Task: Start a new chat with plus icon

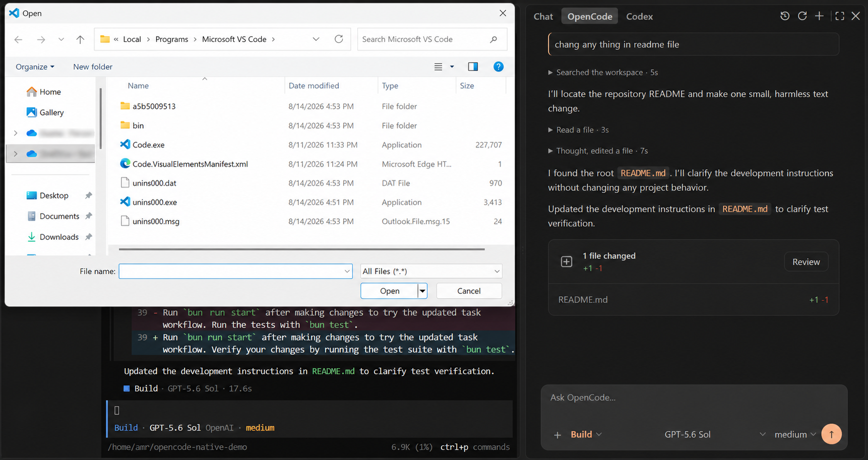Action: pos(819,16)
